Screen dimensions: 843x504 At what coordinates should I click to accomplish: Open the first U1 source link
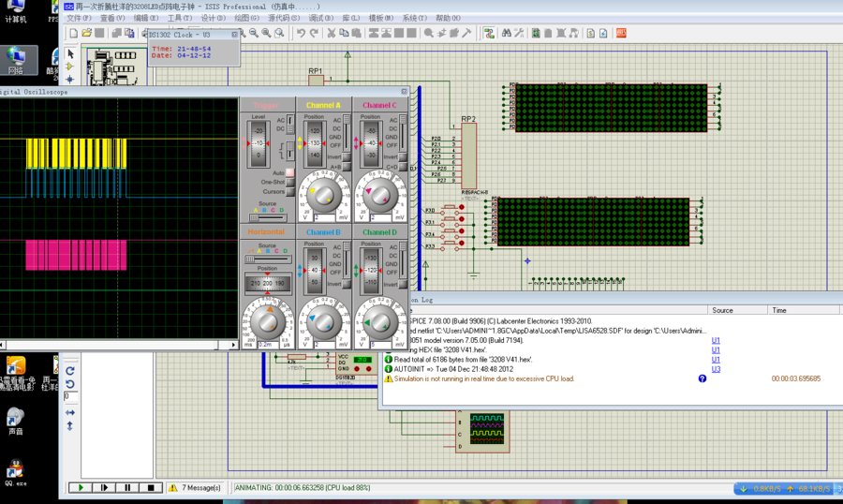click(716, 341)
